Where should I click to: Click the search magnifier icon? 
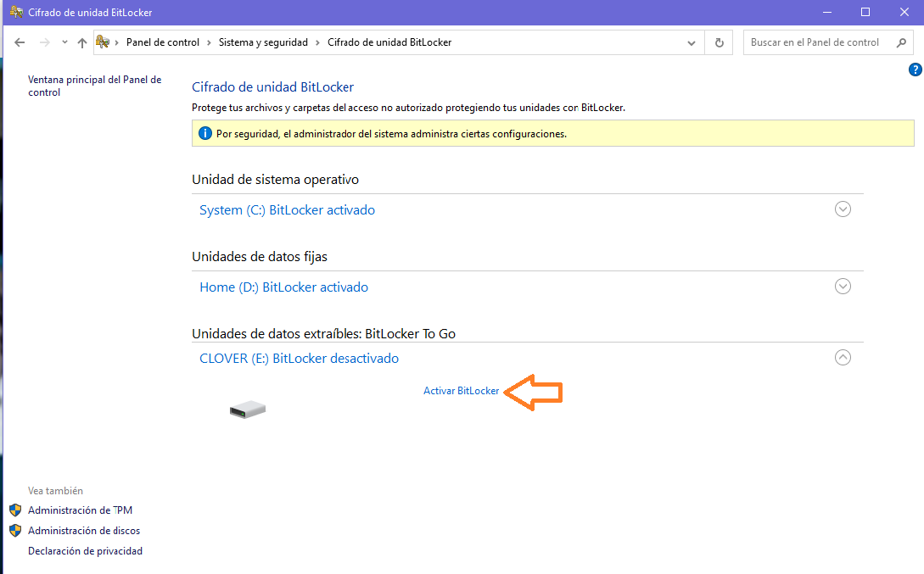tap(901, 42)
